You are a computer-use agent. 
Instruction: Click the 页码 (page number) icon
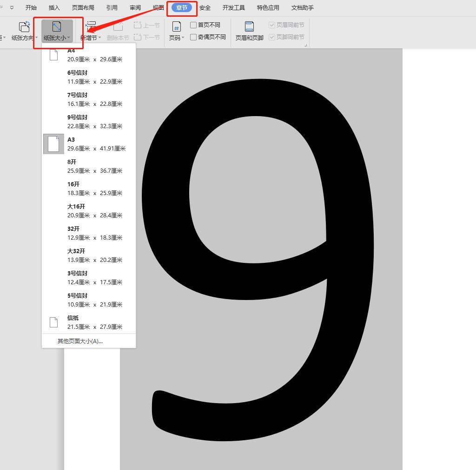click(x=177, y=26)
